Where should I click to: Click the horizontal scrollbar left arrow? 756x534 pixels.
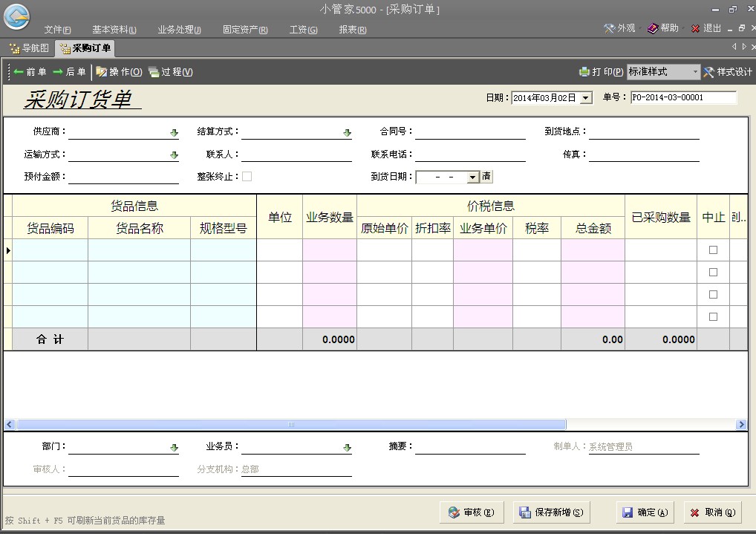pyautogui.click(x=9, y=425)
